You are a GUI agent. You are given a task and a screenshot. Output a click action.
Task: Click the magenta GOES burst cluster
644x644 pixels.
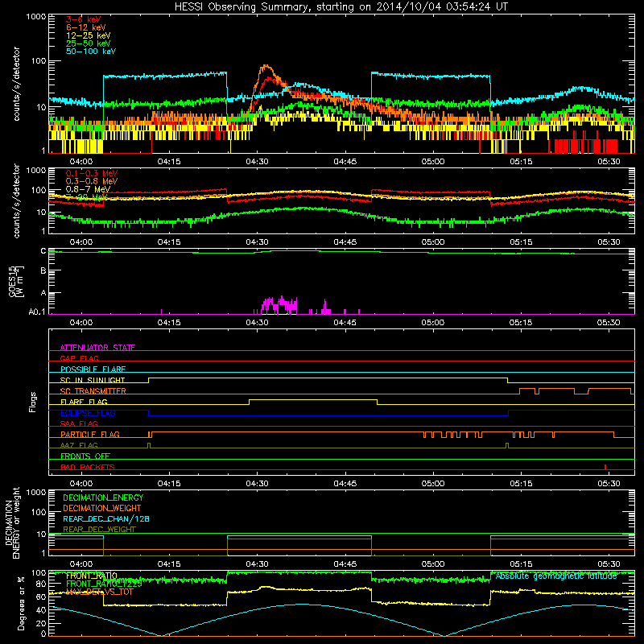pyautogui.click(x=279, y=306)
